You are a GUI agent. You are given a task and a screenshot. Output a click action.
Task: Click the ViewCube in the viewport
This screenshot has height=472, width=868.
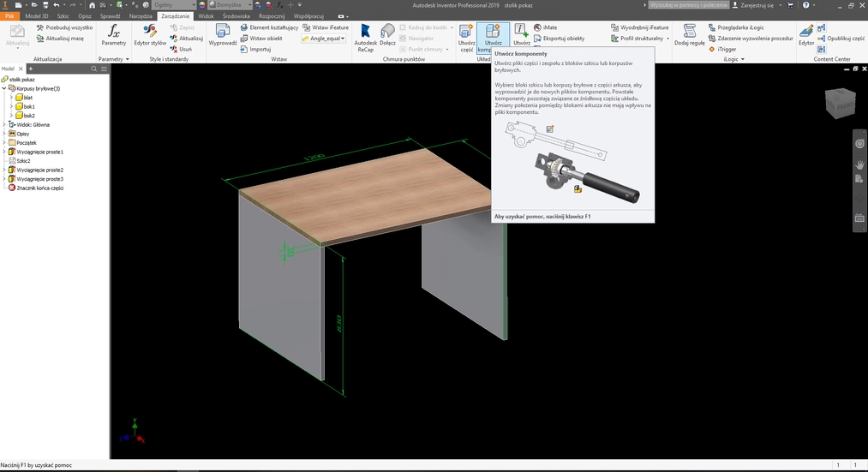[839, 103]
